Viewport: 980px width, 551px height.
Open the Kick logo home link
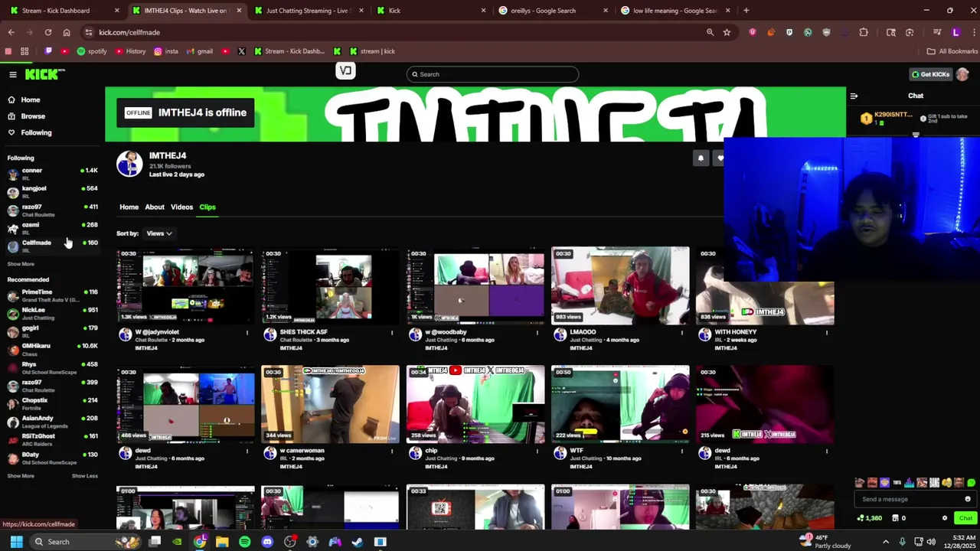click(x=44, y=74)
